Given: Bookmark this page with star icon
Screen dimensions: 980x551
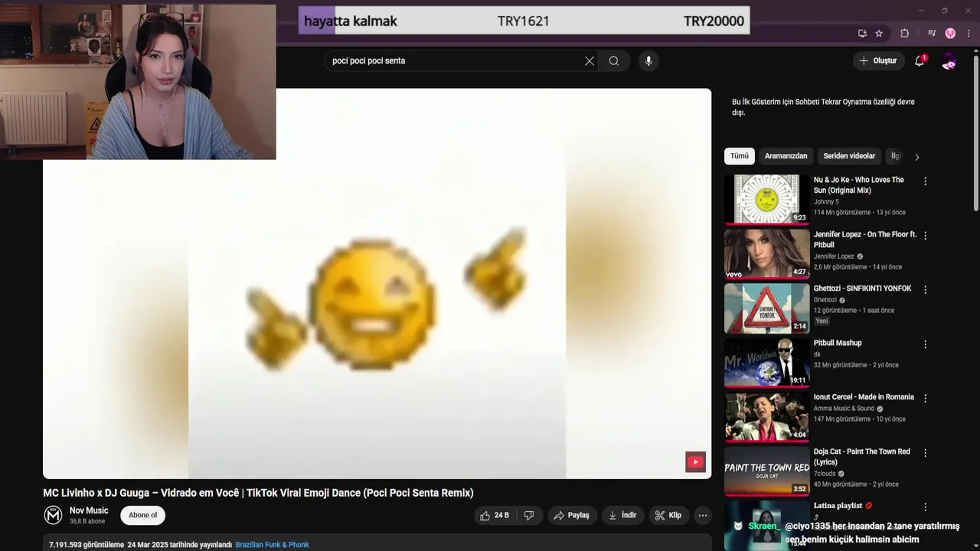Looking at the screenshot, I should [x=879, y=33].
